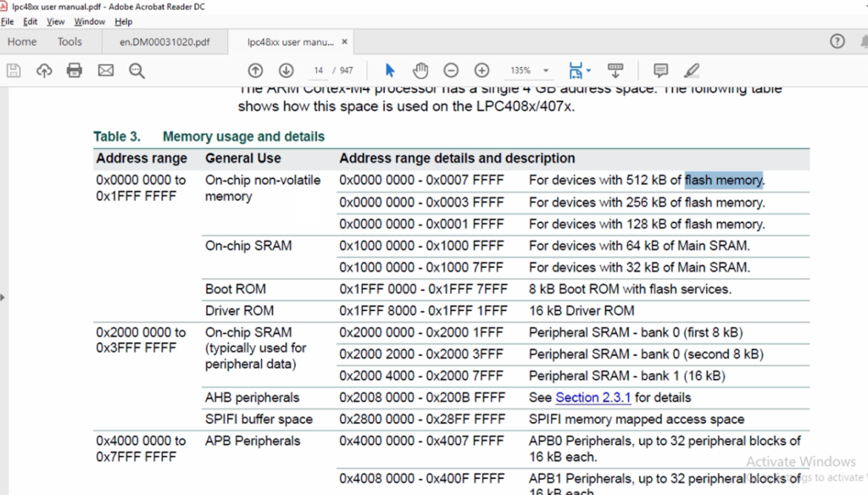868x495 pixels.
Task: Switch to en.DM00031020.pdf tab
Action: (164, 42)
